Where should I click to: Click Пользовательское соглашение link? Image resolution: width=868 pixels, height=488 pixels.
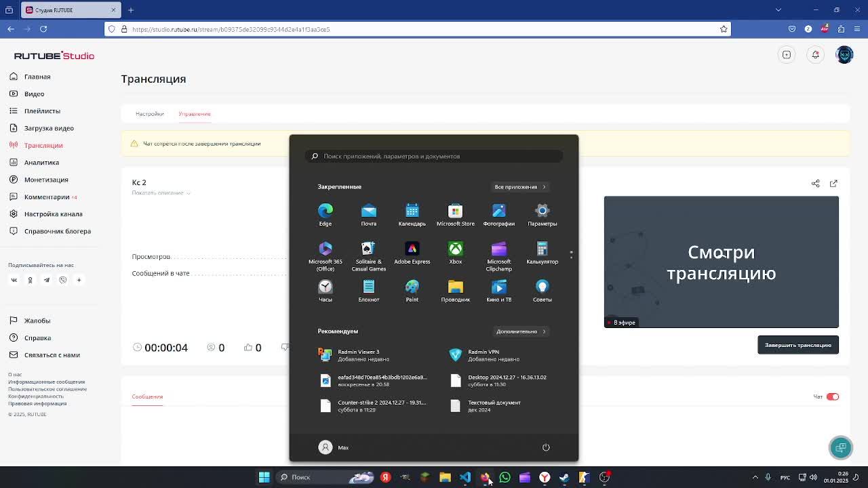click(47, 389)
